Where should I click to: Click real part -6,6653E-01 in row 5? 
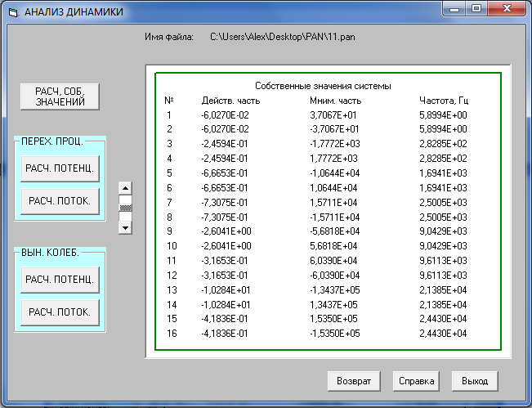[225, 173]
